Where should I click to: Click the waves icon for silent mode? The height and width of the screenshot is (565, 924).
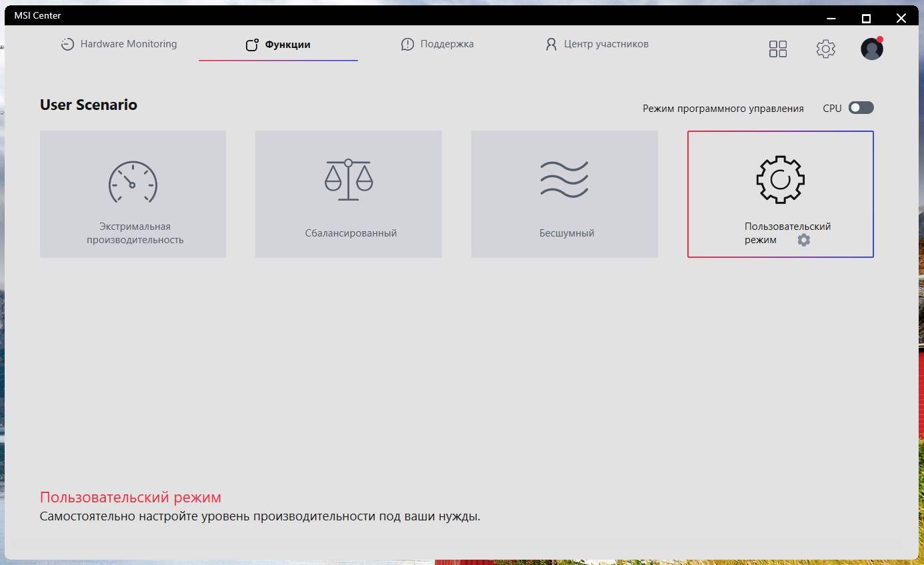564,178
